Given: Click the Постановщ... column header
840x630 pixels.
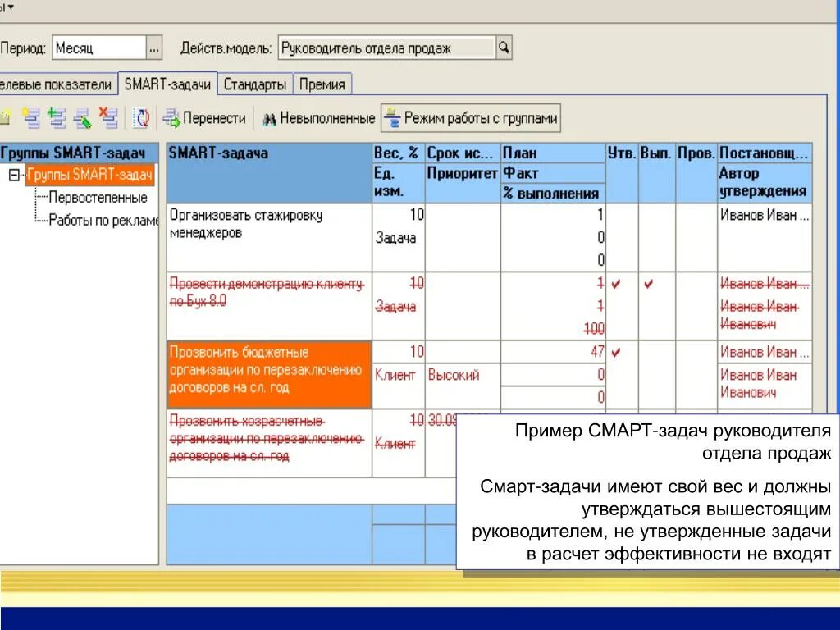Looking at the screenshot, I should tap(765, 153).
